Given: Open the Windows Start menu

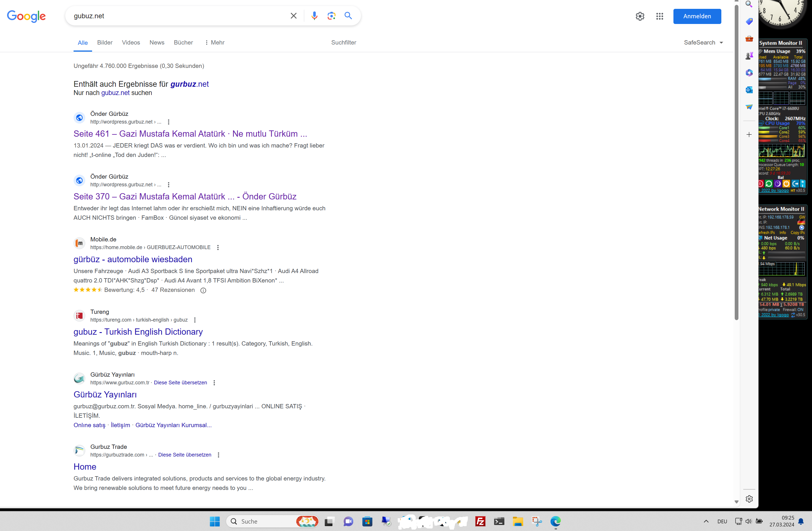Looking at the screenshot, I should (215, 521).
